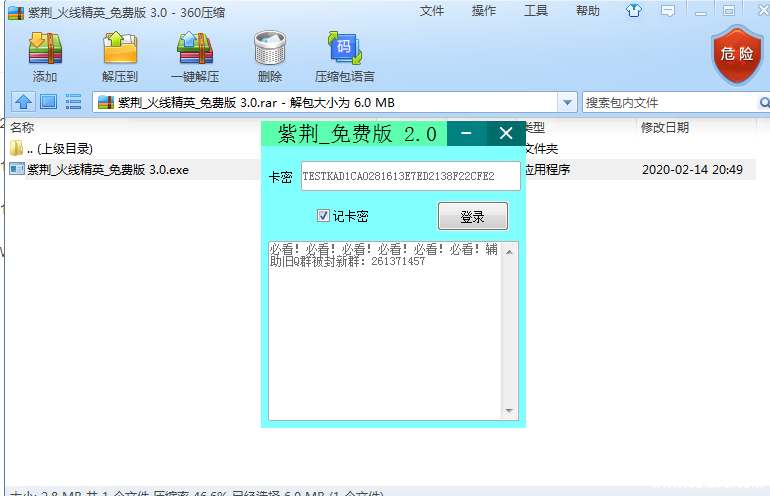Open the 操作 menu

pyautogui.click(x=484, y=11)
